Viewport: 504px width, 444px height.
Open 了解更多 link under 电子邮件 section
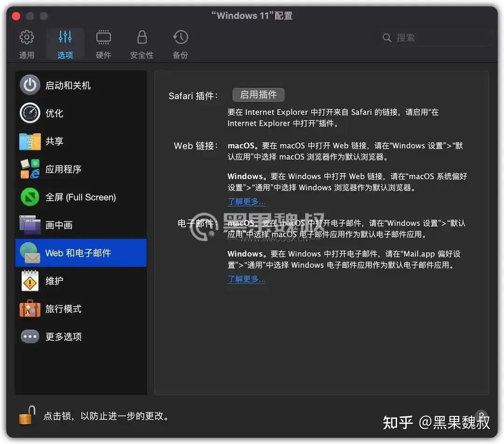tap(246, 279)
